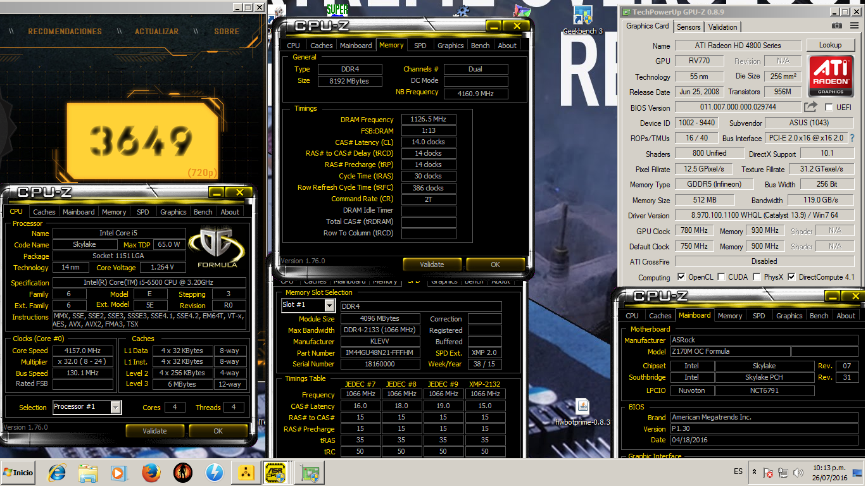Click OK in CPU-Z Memory window

[x=496, y=265]
